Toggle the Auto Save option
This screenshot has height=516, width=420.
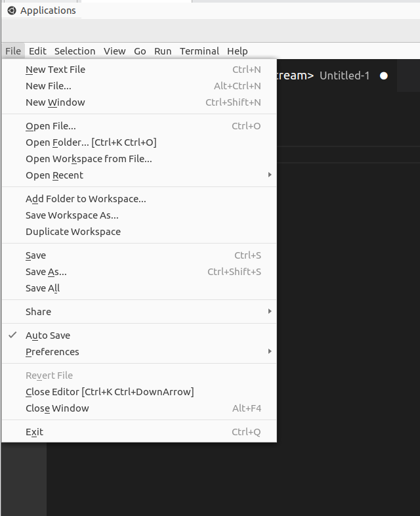point(48,335)
